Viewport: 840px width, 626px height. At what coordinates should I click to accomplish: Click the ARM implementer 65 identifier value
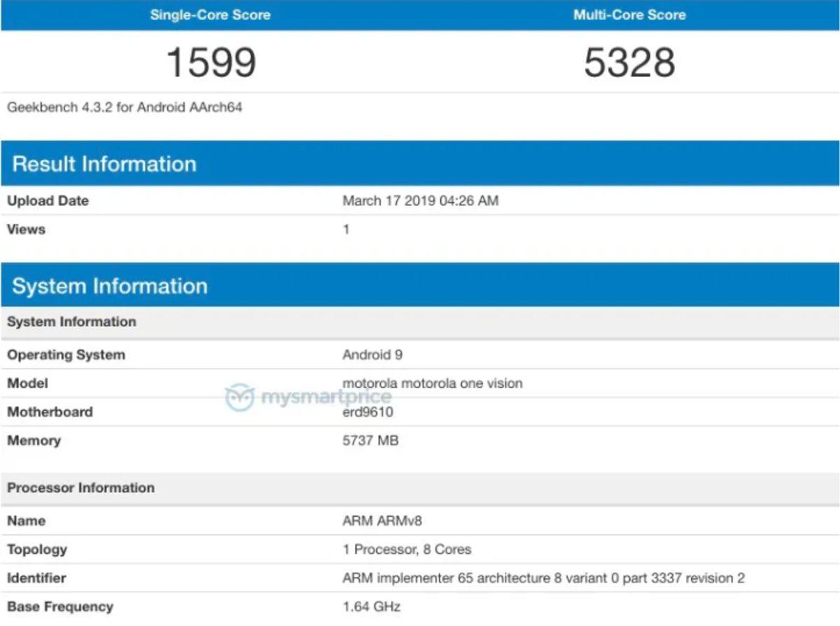point(544,578)
